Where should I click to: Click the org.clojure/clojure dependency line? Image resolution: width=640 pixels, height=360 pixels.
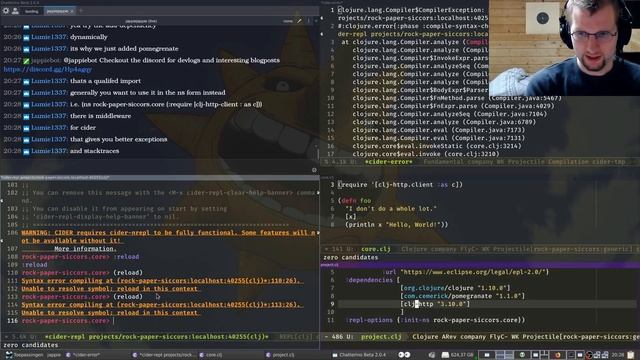tap(455, 288)
